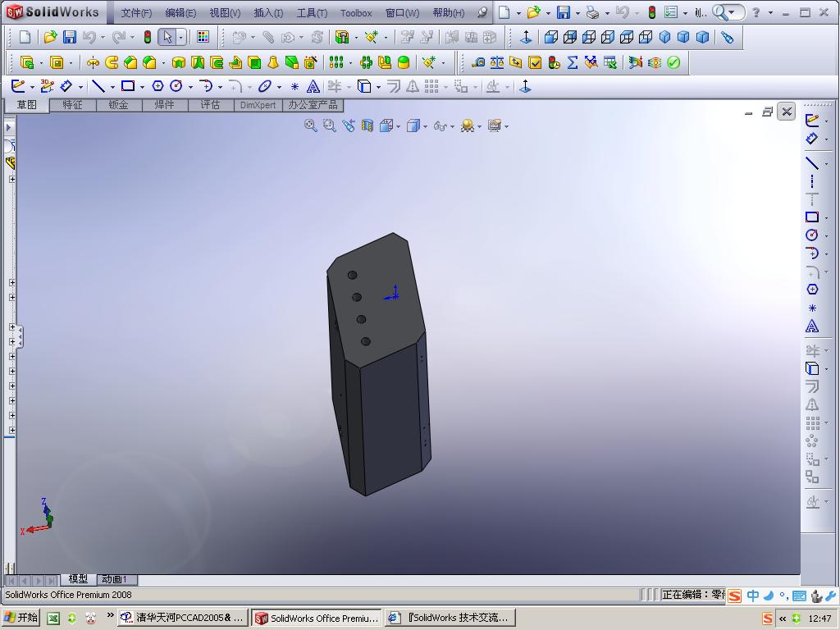Click the Help question mark icon
Viewport: 840px width, 630px height.
[756, 12]
